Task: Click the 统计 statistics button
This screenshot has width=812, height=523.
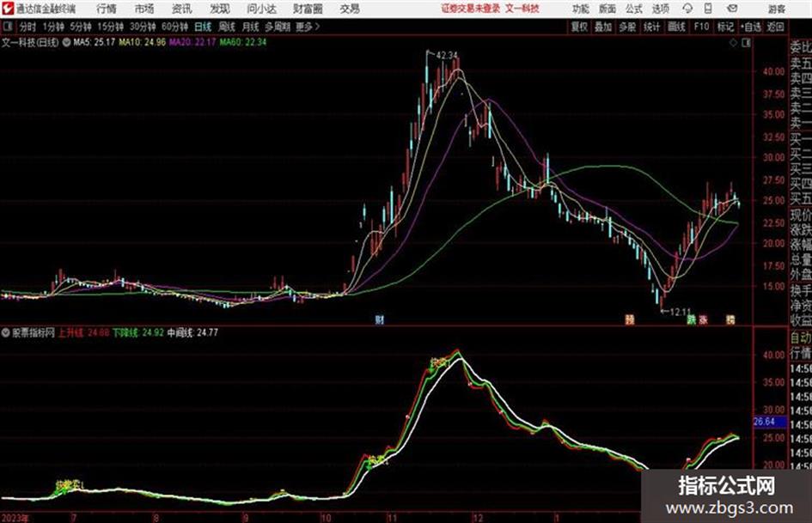Action: pyautogui.click(x=651, y=27)
